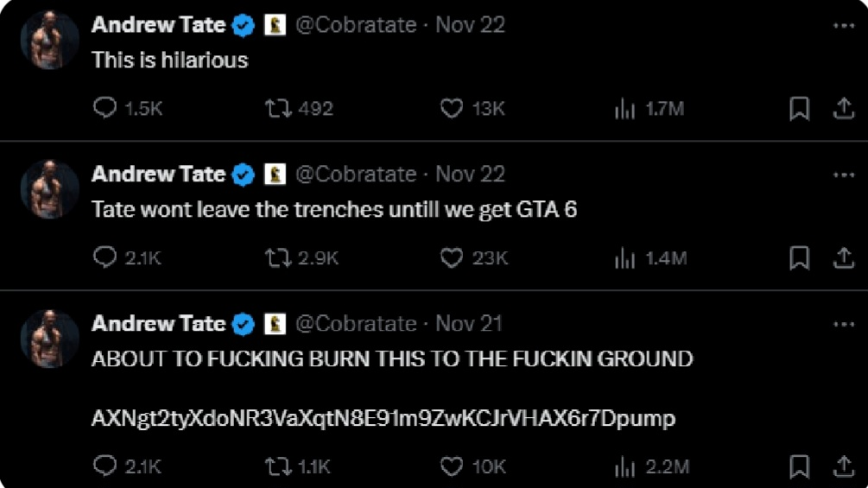Like the GTA 6 trenches tweet

452,257
